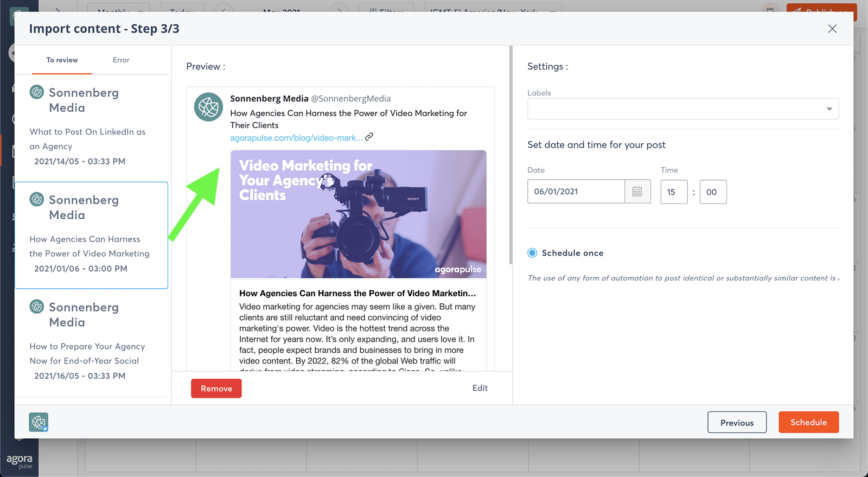Click the @SonnenbergMedia handle in preview
Screen dimensions: 868x477
point(350,99)
